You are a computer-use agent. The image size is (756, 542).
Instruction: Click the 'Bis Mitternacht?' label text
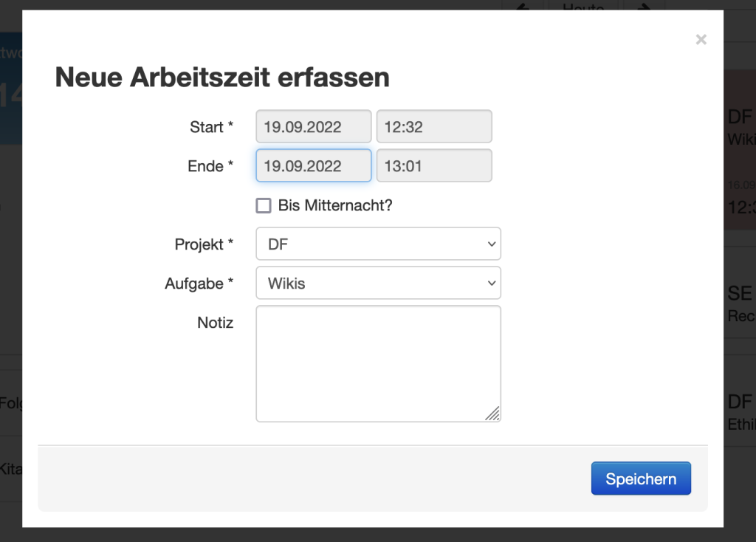[334, 205]
